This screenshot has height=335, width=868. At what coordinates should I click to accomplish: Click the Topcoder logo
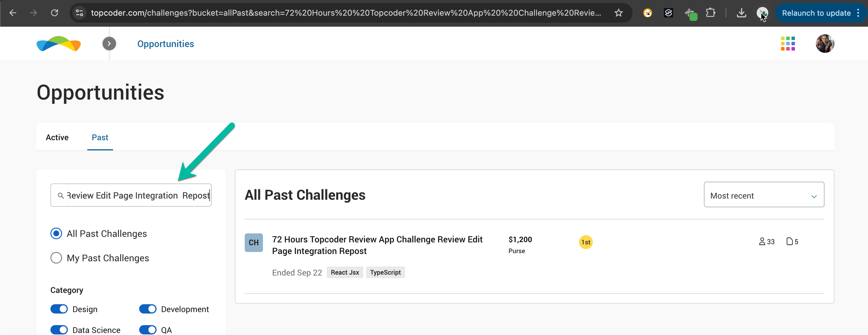click(59, 44)
